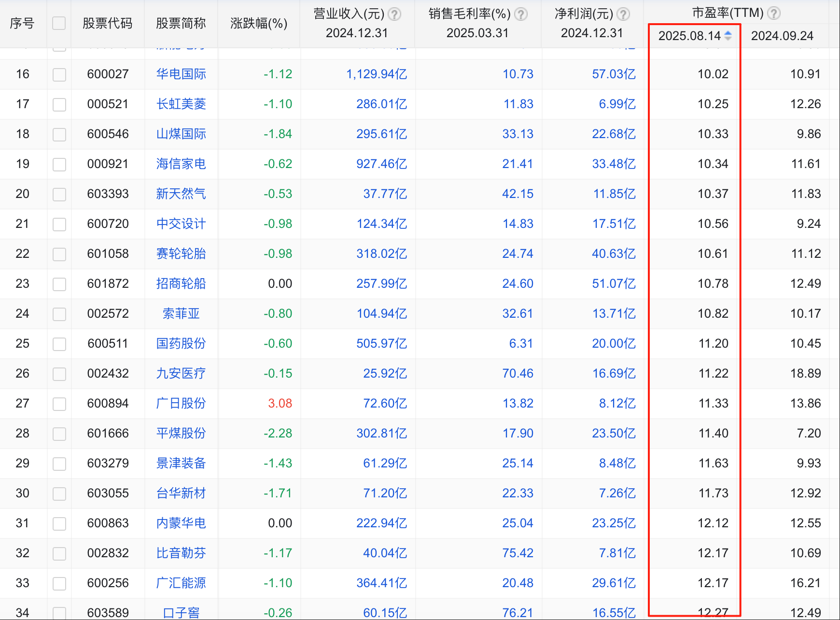Check the box for row 002832

point(59,553)
